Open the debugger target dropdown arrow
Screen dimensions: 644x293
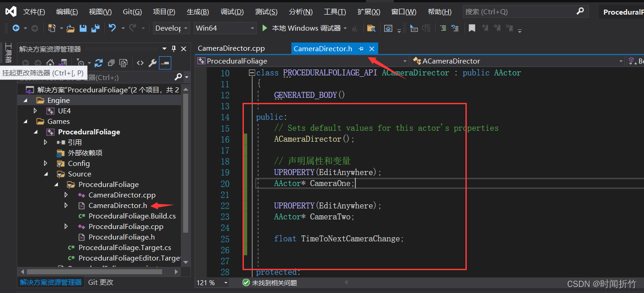(x=345, y=28)
